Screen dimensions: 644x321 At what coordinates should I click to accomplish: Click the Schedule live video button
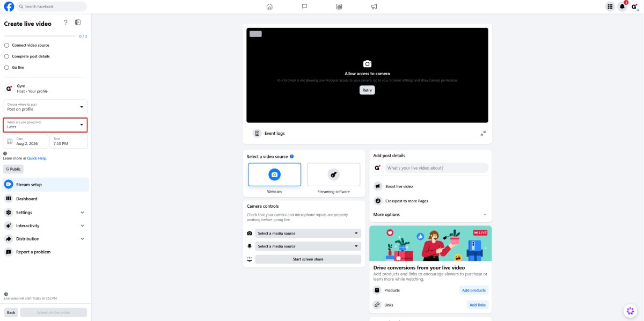point(54,312)
